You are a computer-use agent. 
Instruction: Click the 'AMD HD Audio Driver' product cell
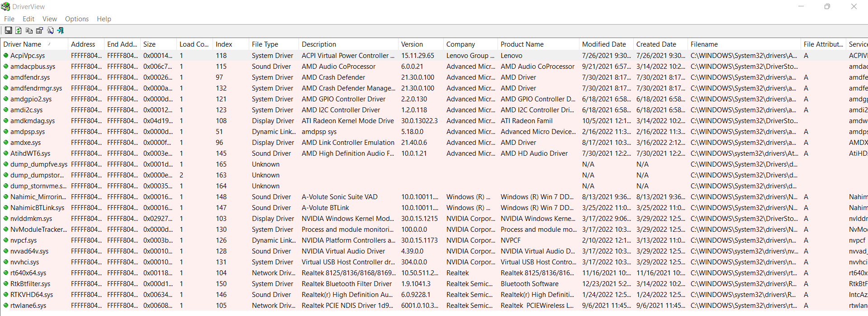534,153
